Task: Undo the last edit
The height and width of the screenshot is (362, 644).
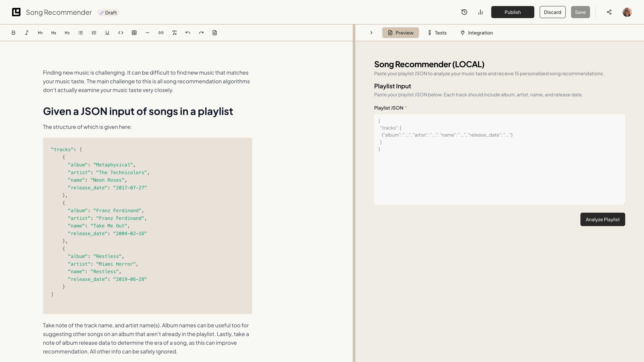Action: (x=188, y=33)
